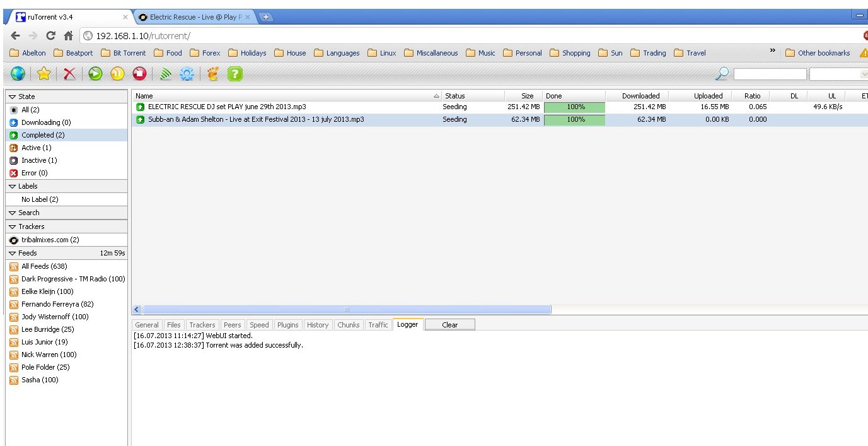Switch to Speed tab

click(259, 325)
